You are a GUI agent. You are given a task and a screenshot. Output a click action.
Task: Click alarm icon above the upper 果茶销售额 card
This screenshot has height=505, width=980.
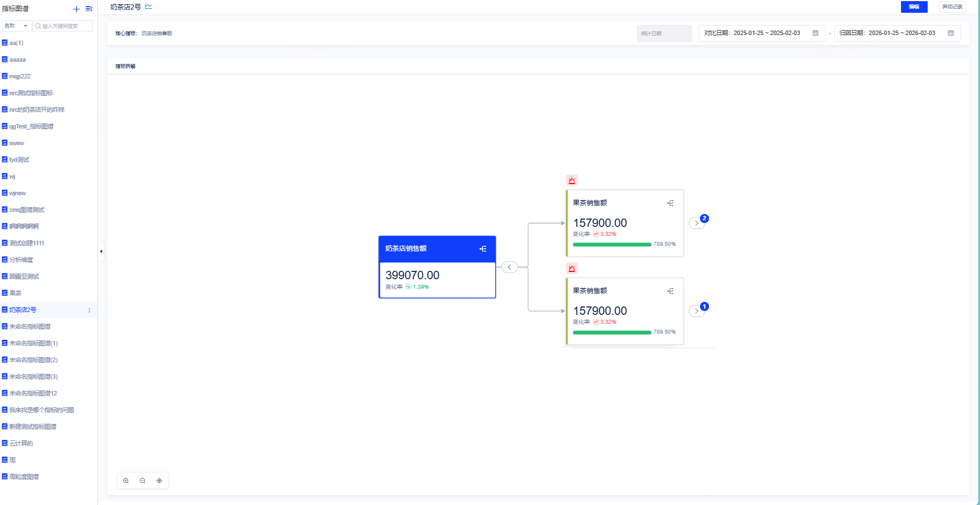point(572,180)
